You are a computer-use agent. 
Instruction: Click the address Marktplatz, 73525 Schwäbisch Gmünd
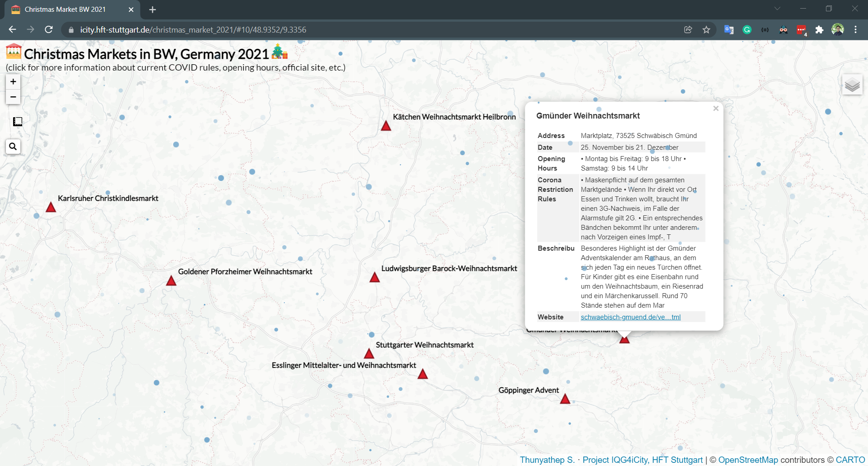(639, 136)
